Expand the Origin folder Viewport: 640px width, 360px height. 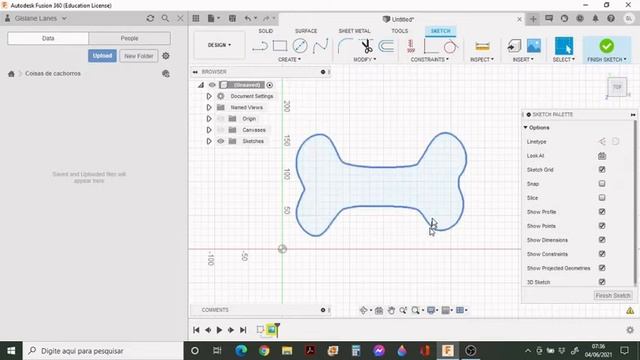pos(209,119)
